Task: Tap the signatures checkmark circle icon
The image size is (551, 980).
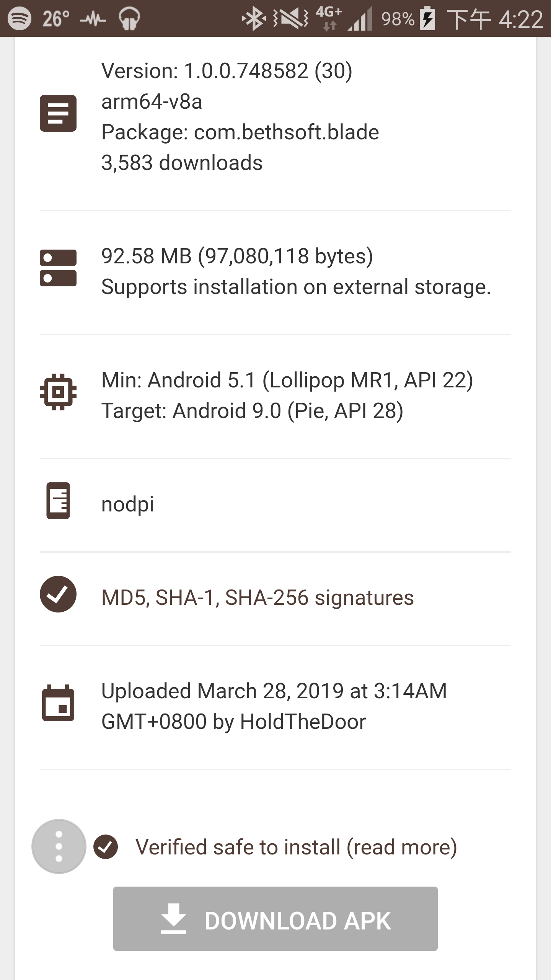Action: click(x=58, y=594)
